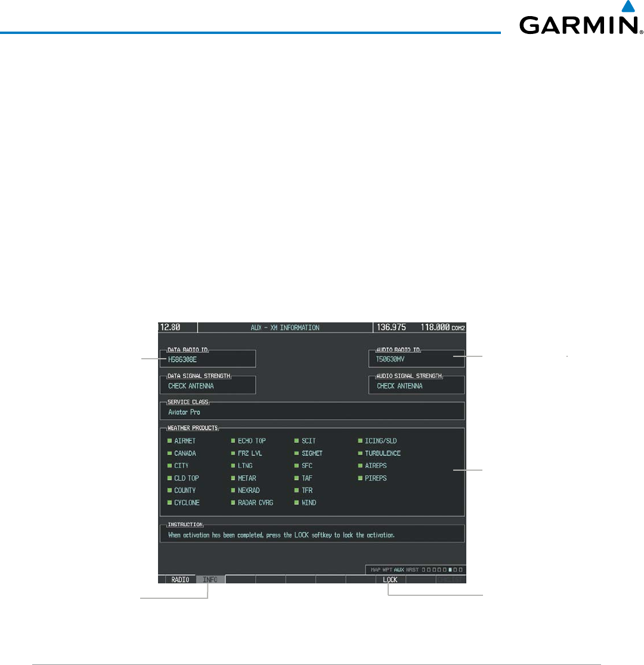
Task: Select the NRST page group label
Action: pos(412,570)
